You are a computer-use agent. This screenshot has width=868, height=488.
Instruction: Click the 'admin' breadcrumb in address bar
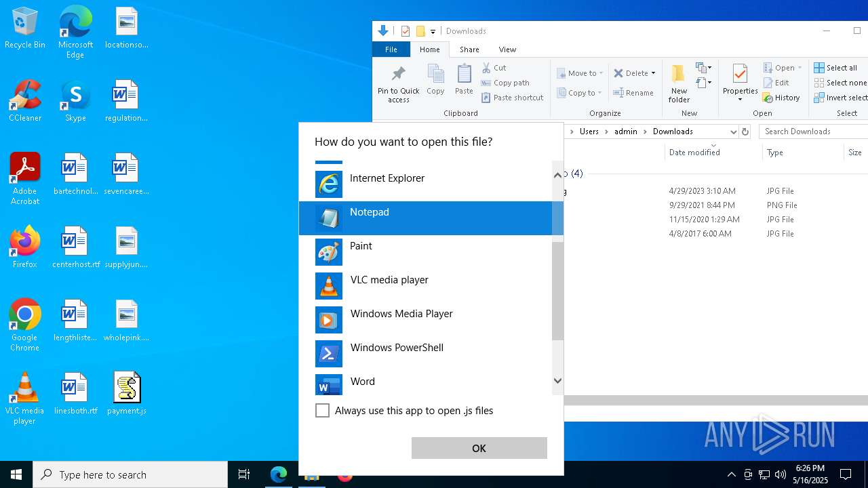click(x=626, y=131)
